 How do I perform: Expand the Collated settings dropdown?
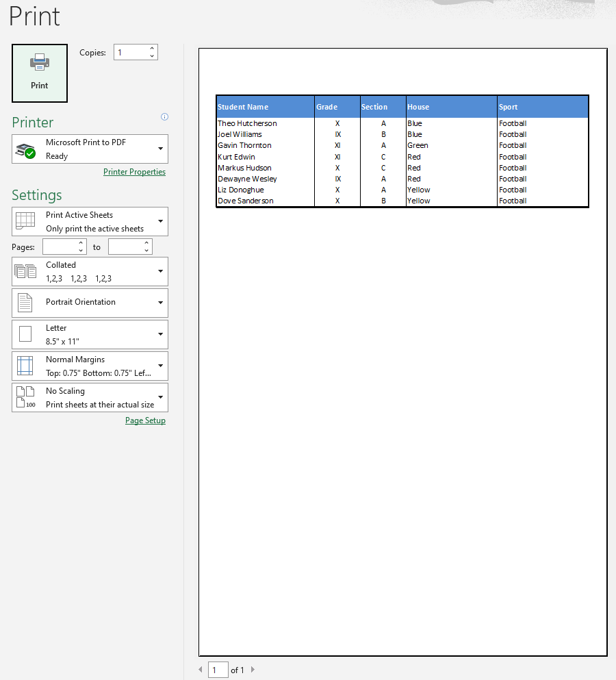tap(162, 270)
